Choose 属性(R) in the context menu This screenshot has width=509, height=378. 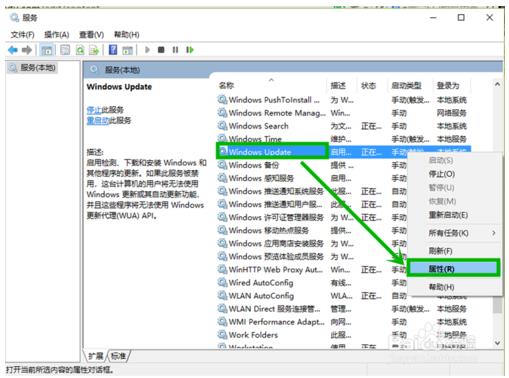coord(453,269)
